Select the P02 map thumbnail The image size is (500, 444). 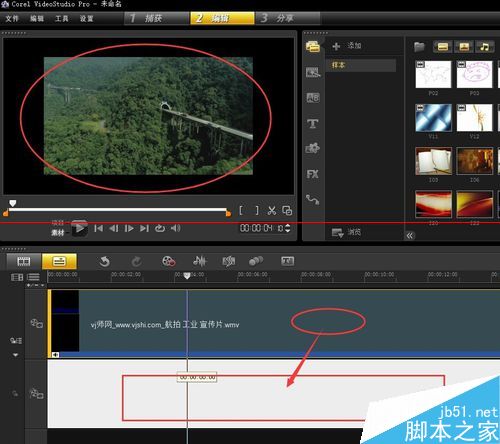click(x=433, y=74)
